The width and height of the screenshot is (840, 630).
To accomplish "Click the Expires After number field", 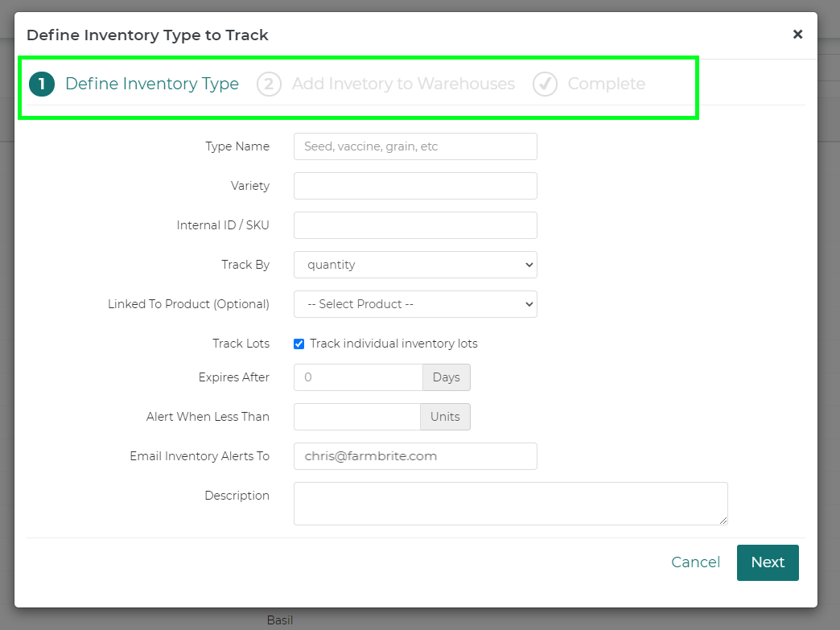I will tap(358, 377).
